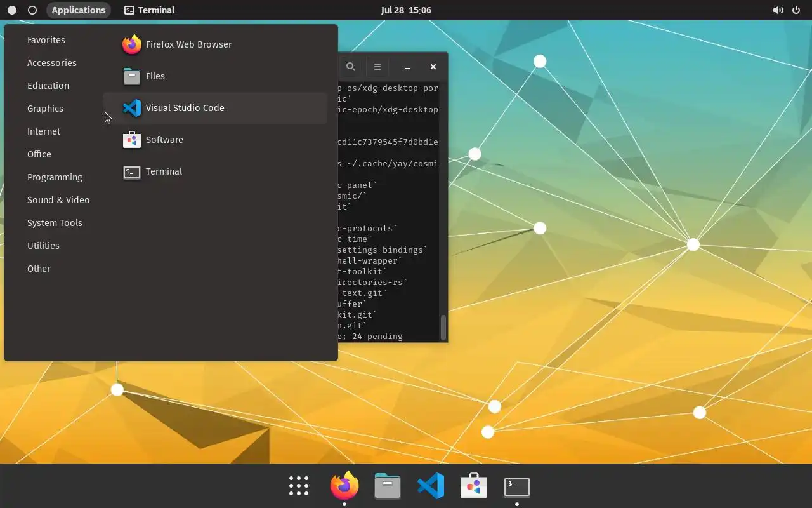This screenshot has height=508, width=812.
Task: Select the Other category
Action: (x=39, y=269)
